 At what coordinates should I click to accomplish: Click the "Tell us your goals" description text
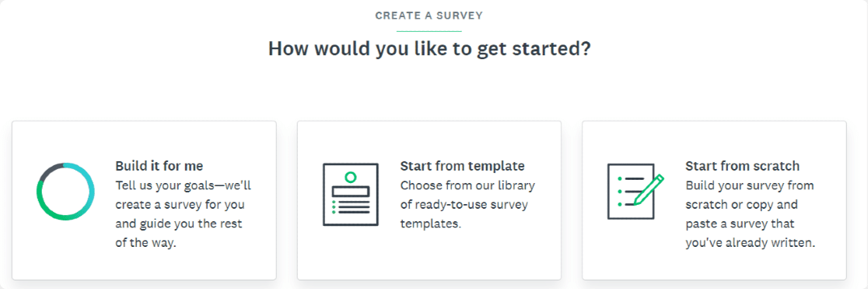[184, 214]
